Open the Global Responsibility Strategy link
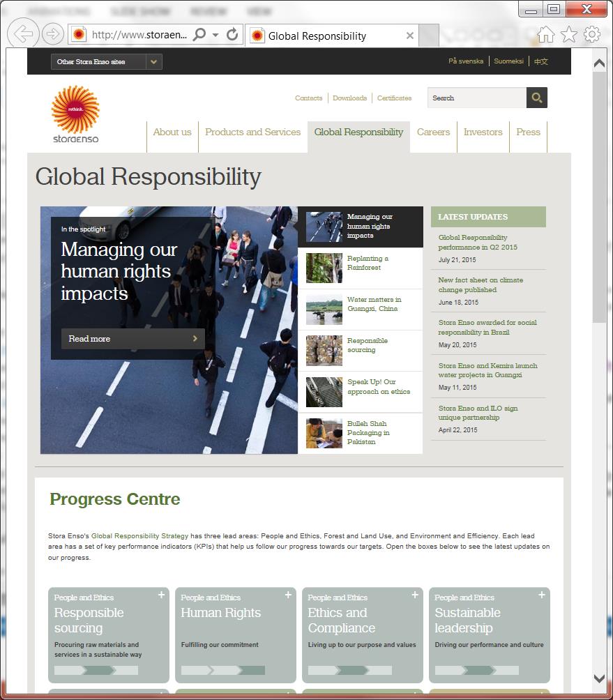The image size is (613, 700). pyautogui.click(x=139, y=535)
